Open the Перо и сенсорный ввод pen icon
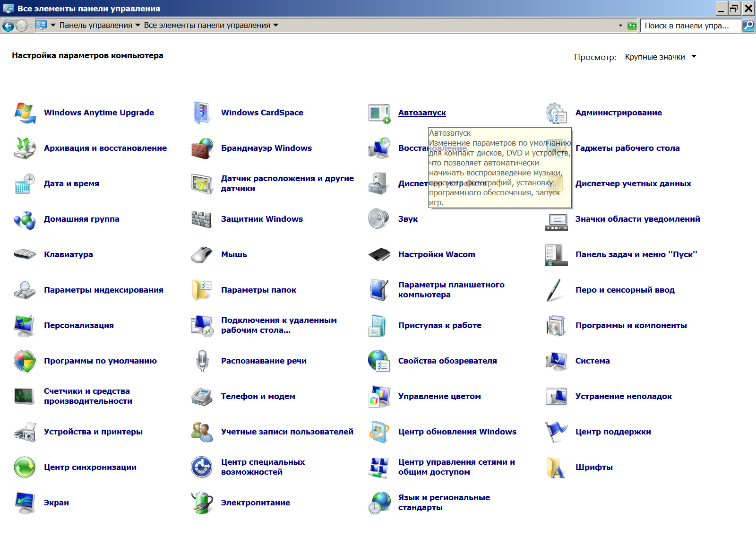Viewport: 756px width, 538px height. tap(554, 290)
